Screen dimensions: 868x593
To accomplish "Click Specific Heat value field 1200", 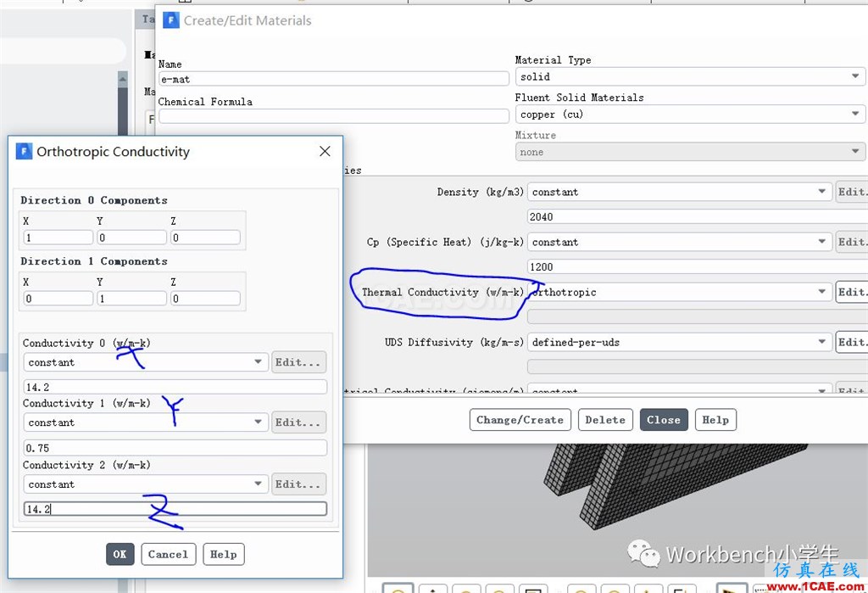I will (x=698, y=266).
